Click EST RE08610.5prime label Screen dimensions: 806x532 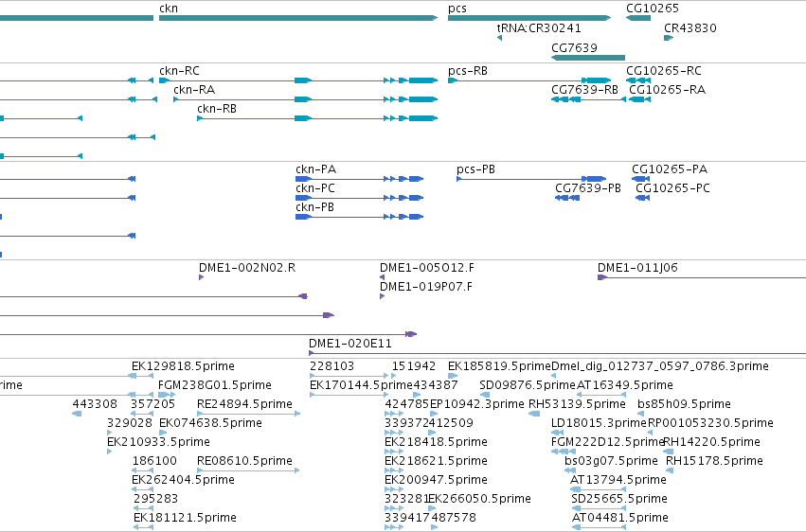coord(244,462)
